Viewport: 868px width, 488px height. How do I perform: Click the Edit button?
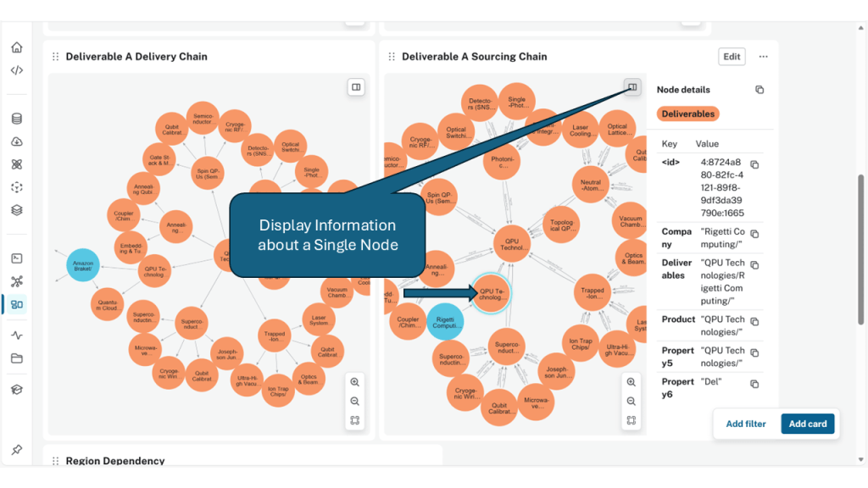coord(732,57)
